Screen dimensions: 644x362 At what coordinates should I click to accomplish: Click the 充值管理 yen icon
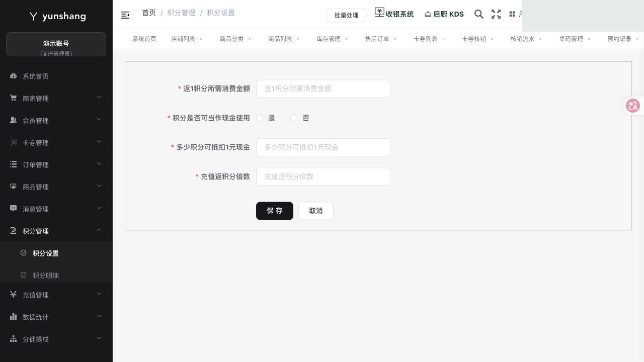tap(14, 295)
